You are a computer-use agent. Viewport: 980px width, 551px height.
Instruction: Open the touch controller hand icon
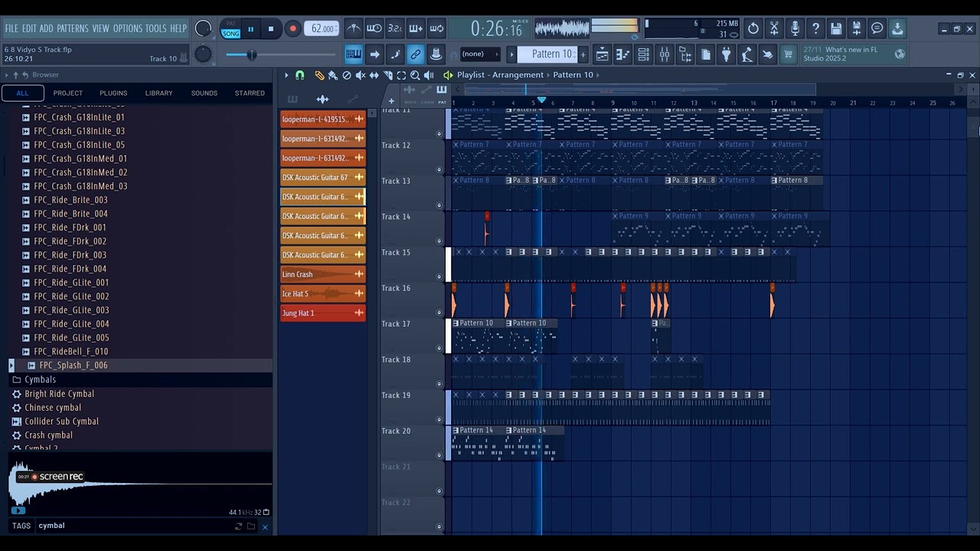click(x=767, y=54)
